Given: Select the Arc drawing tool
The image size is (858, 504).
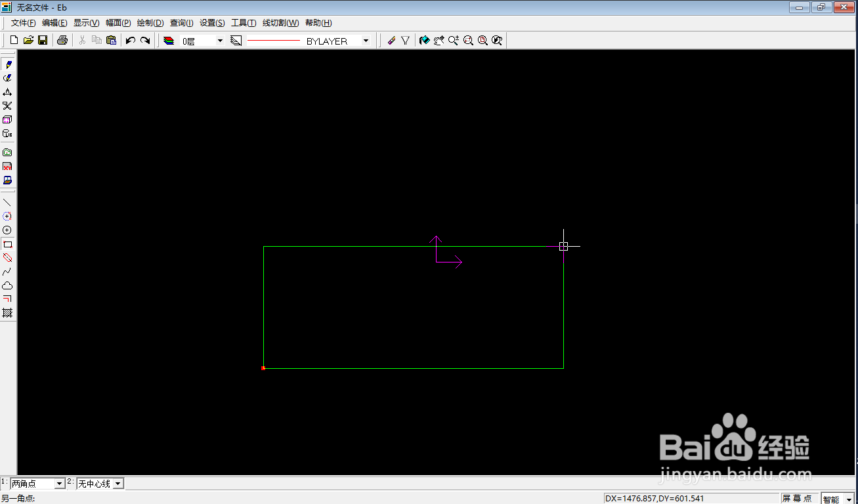Looking at the screenshot, I should [8, 216].
